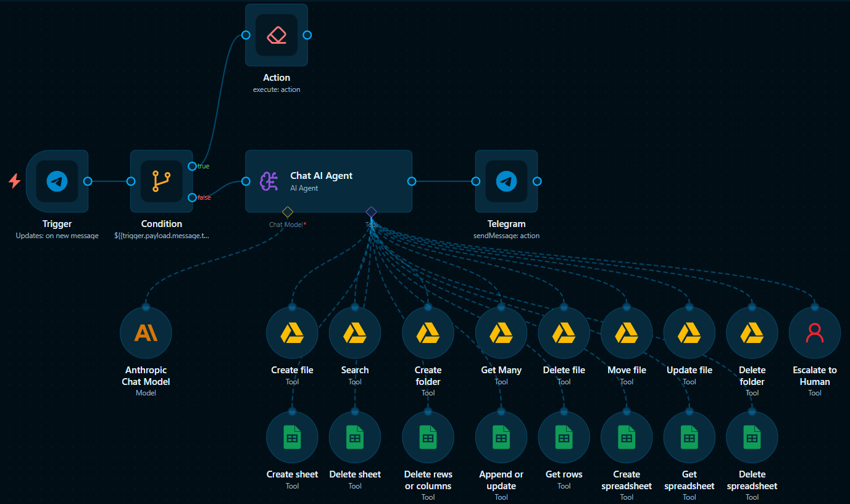
Task: Click the 'Condition' node label
Action: pyautogui.click(x=162, y=224)
